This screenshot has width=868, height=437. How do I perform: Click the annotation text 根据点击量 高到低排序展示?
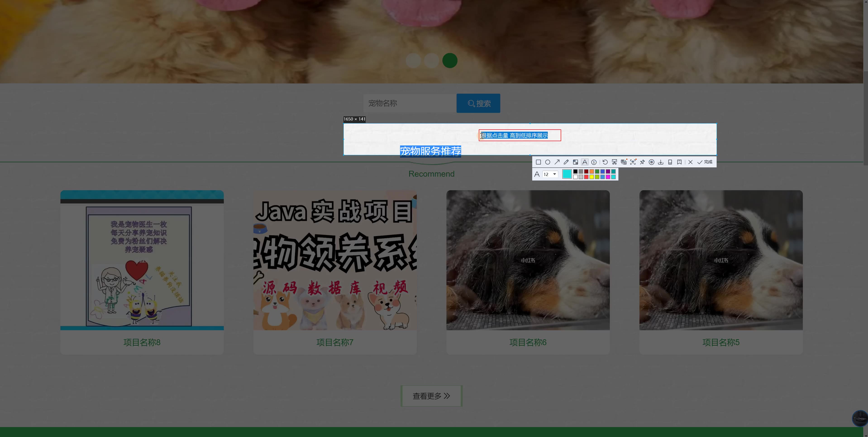click(x=515, y=135)
